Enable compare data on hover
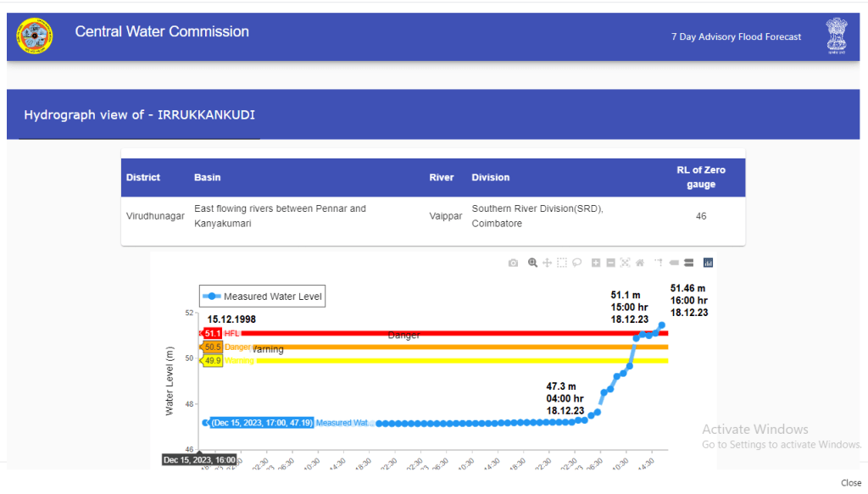868x494 pixels. 689,263
